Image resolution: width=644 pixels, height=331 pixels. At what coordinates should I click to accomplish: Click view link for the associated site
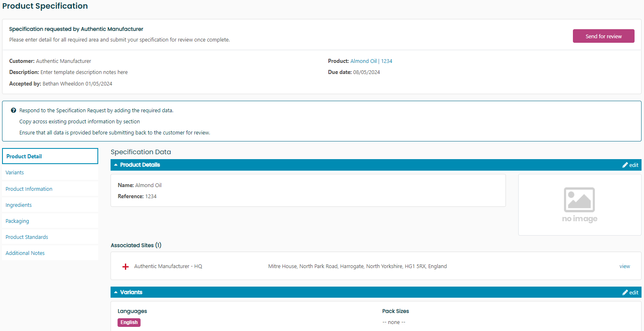coord(624,266)
